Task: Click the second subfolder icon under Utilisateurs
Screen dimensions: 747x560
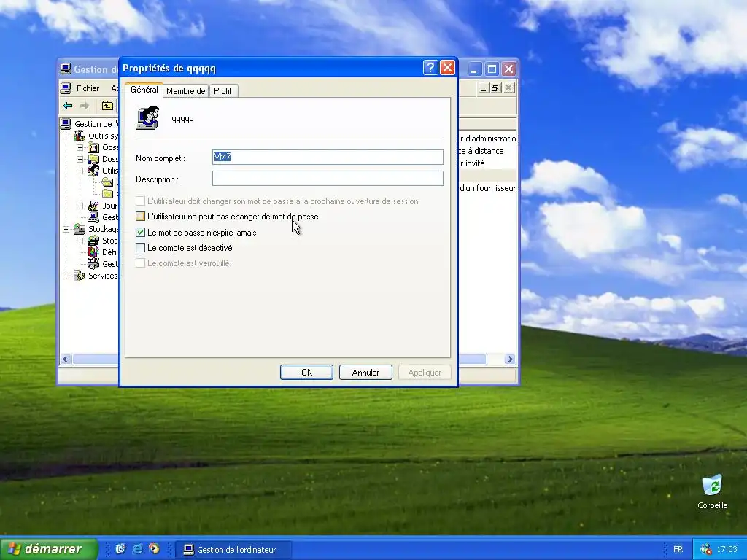Action: tap(108, 194)
